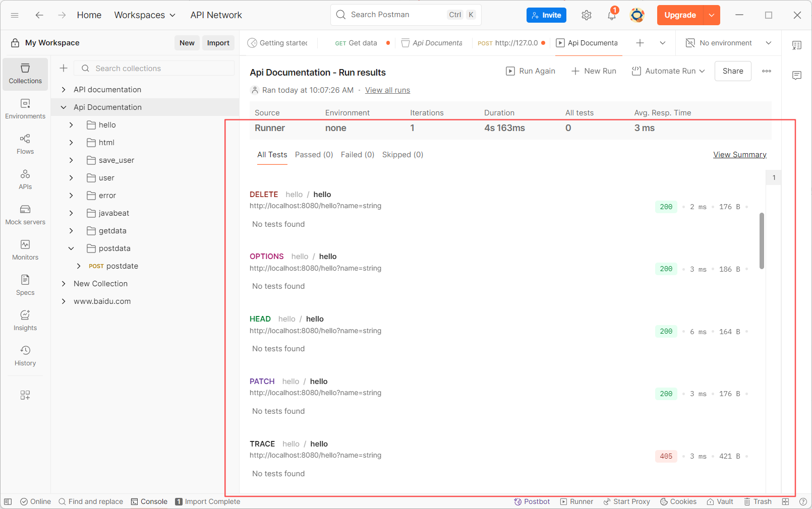Open the tab list chevron

tap(663, 43)
